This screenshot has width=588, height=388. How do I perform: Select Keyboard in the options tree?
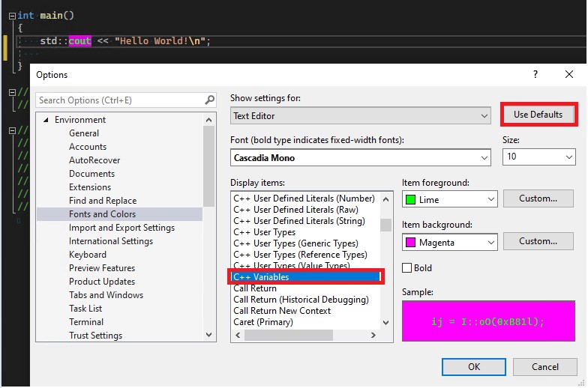pyautogui.click(x=87, y=255)
